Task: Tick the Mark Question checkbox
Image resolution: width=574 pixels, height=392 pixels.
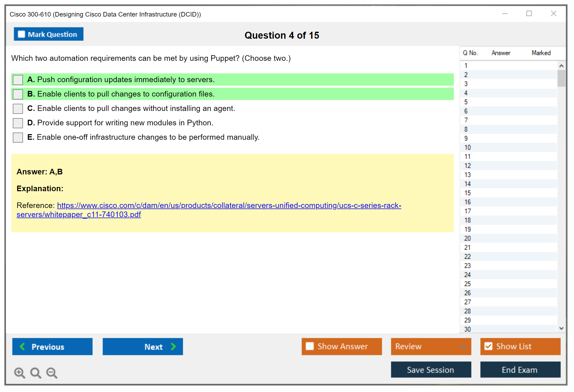Action: 22,34
